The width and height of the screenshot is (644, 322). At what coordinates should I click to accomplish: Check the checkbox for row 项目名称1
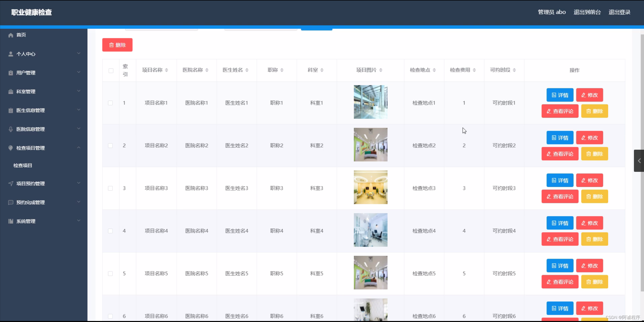110,103
